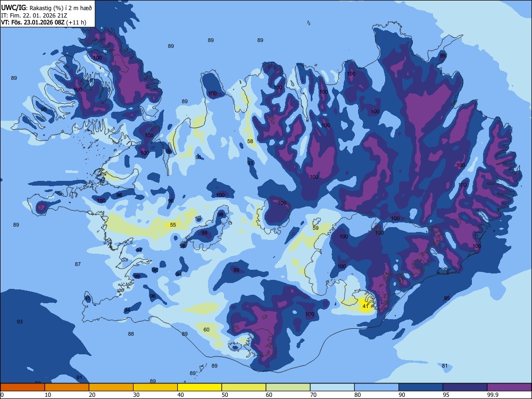This screenshot has width=532, height=399.
Task: Select the 30–40 golden legend color band
Action: tap(155, 387)
